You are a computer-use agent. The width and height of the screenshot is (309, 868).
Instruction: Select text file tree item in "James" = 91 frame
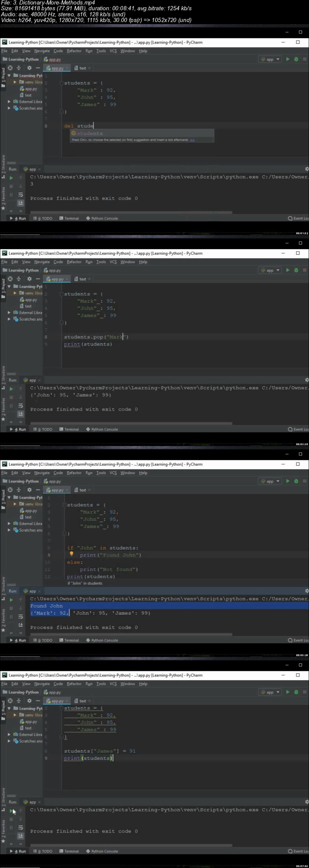click(x=26, y=728)
